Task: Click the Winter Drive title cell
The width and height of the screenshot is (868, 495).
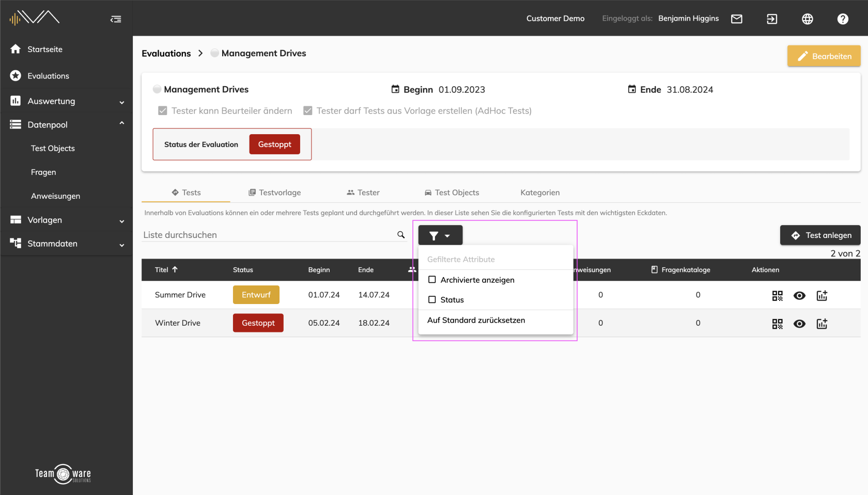Action: [178, 323]
